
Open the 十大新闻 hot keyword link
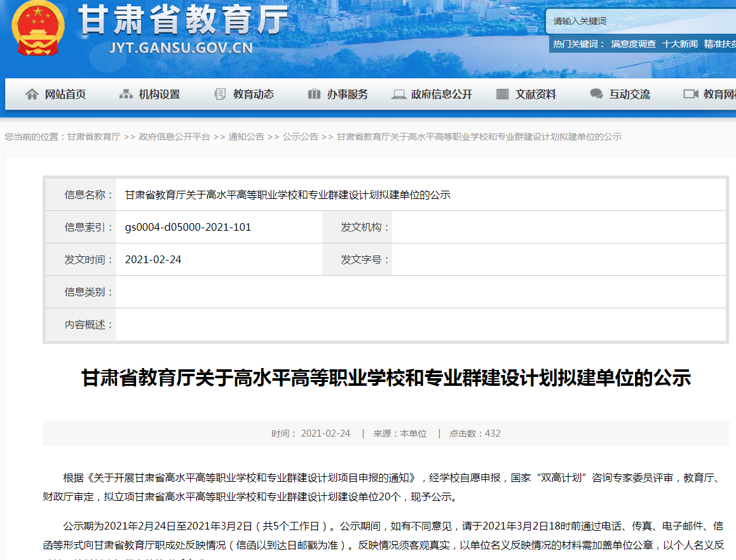coord(679,44)
